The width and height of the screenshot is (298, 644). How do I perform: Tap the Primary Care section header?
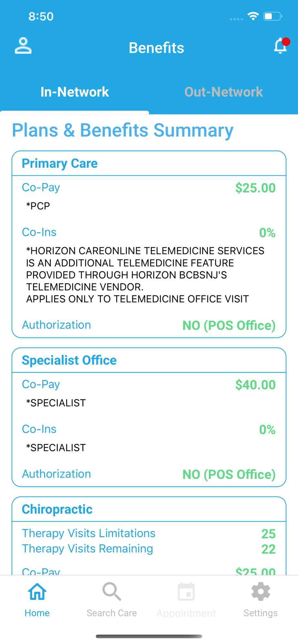[x=60, y=164]
